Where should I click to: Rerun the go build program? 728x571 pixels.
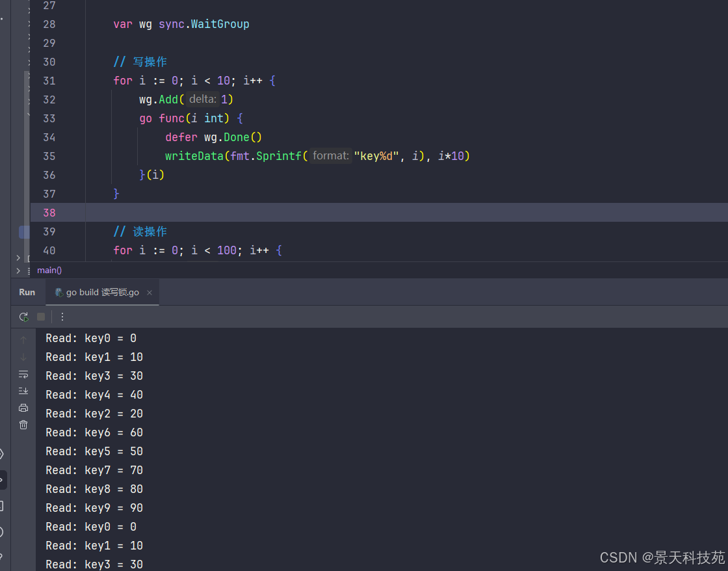[x=23, y=317]
